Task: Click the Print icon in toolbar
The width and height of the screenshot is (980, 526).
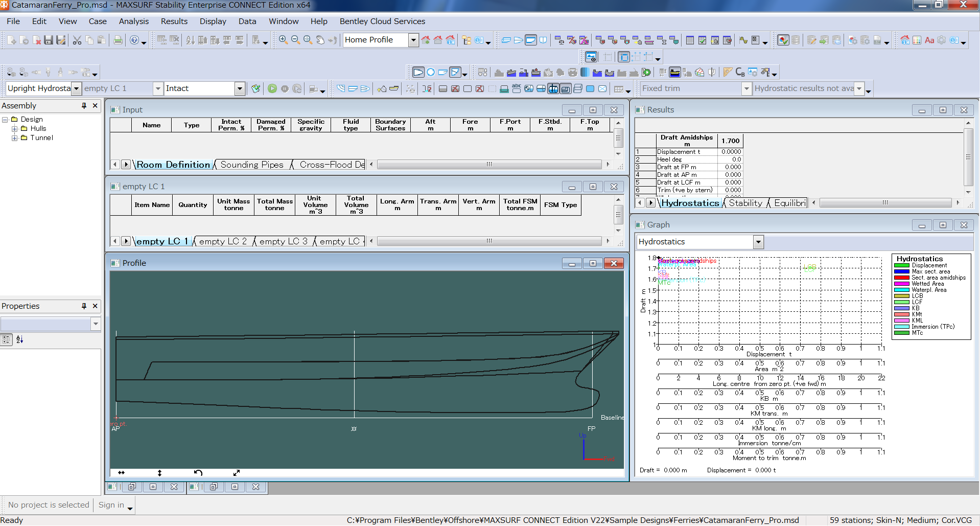Action: click(118, 40)
